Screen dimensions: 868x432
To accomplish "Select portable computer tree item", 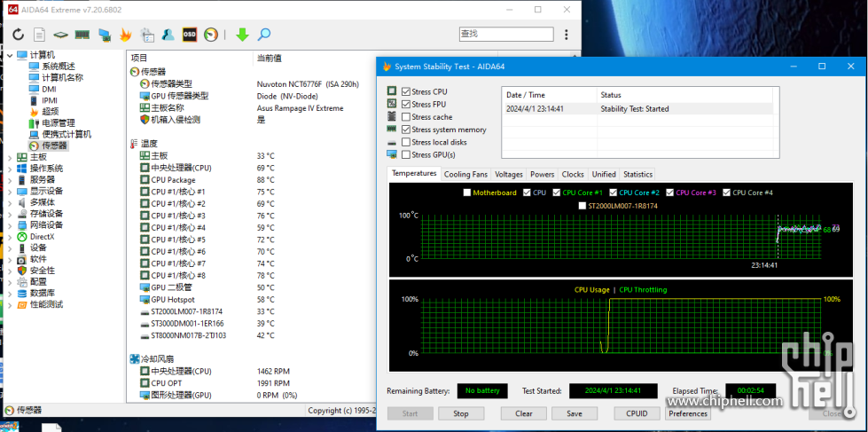I will 60,134.
